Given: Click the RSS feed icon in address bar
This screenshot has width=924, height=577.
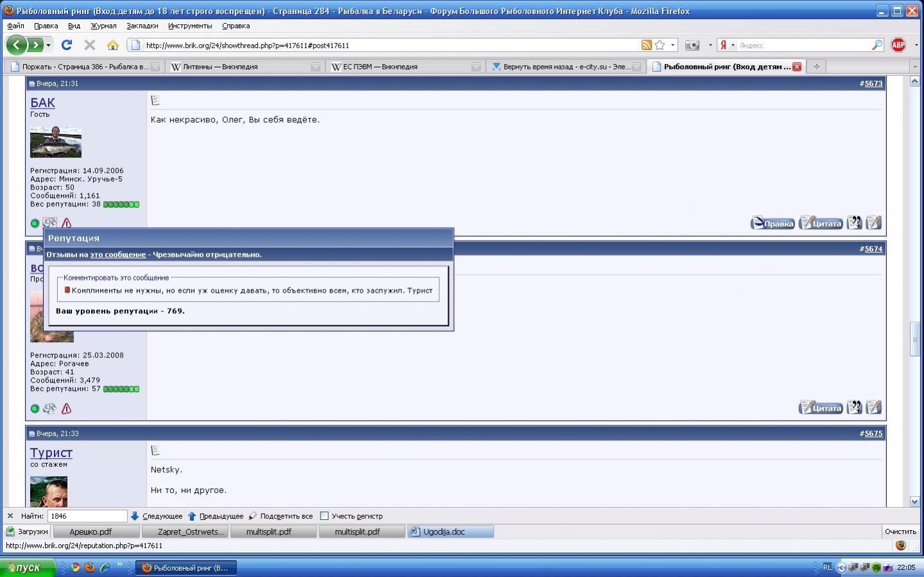Looking at the screenshot, I should 647,45.
